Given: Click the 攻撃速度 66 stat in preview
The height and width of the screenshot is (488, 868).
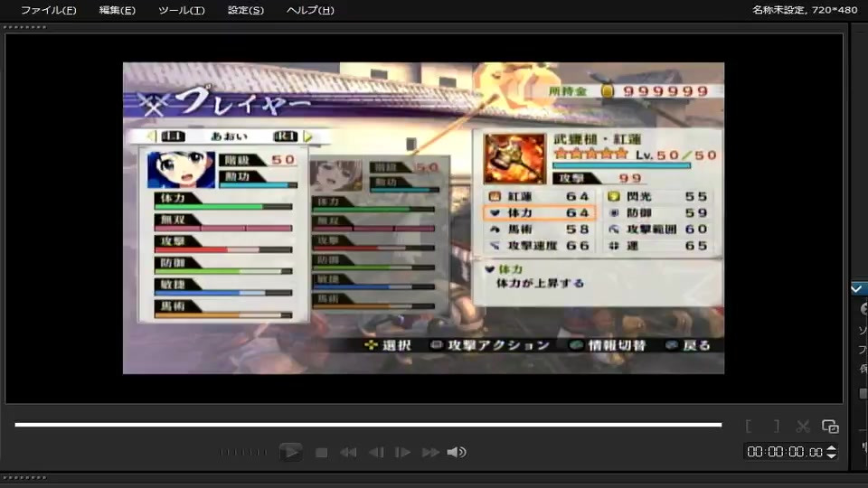Looking at the screenshot, I should click(539, 246).
